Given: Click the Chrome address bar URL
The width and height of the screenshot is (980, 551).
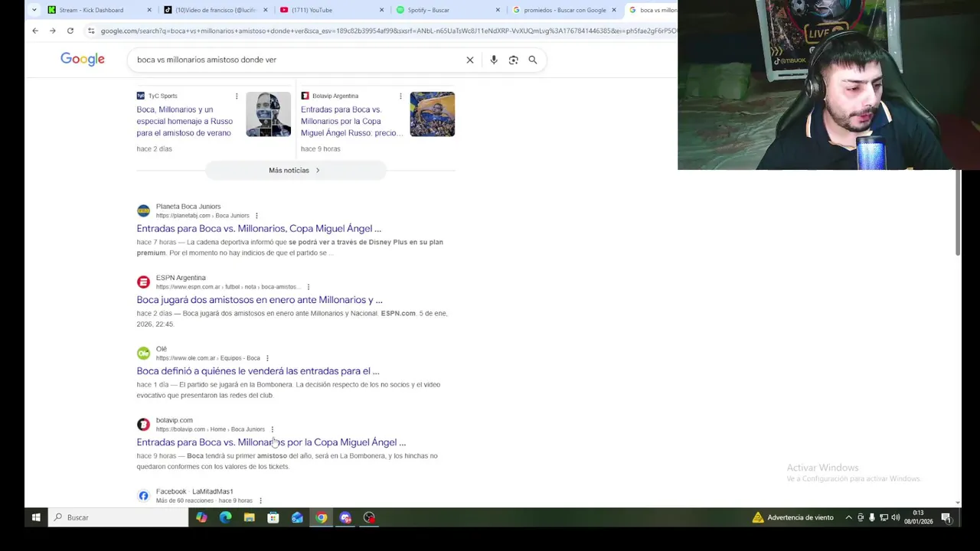Looking at the screenshot, I should (388, 31).
